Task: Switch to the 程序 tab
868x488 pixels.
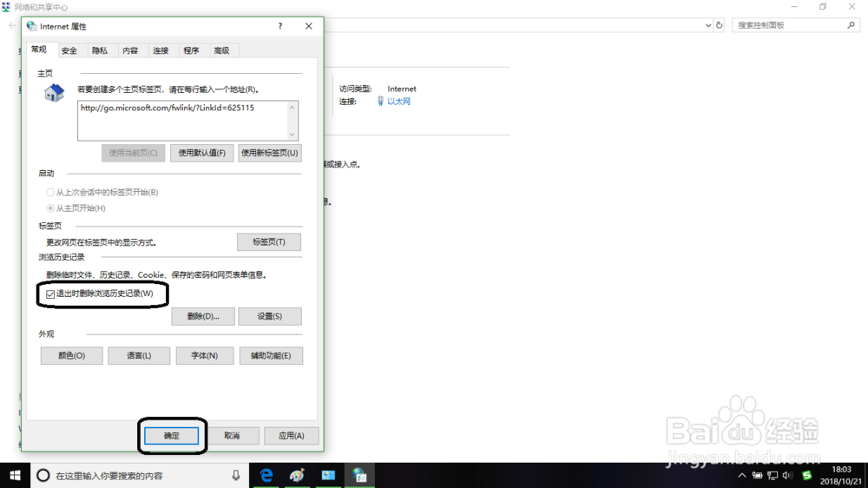Action: coord(191,50)
